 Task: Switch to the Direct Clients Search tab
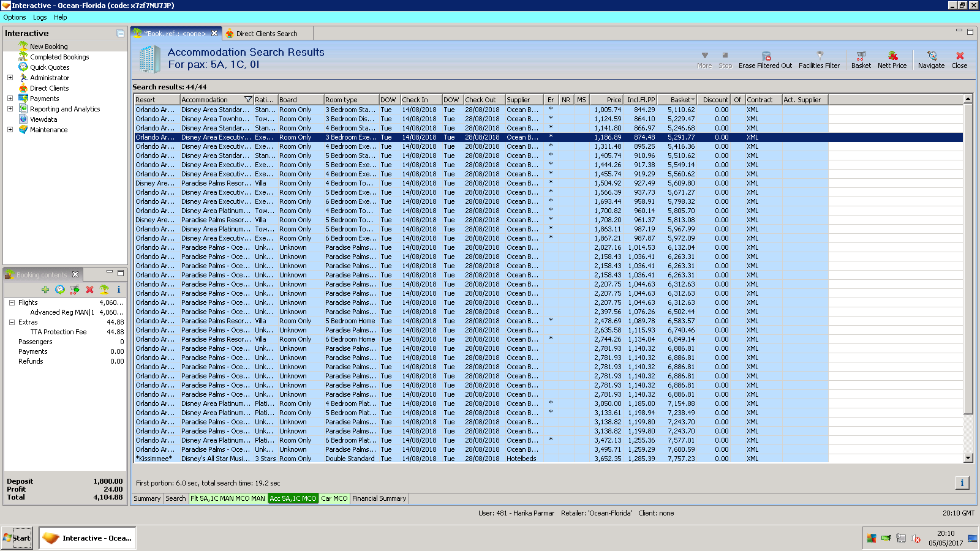(266, 34)
